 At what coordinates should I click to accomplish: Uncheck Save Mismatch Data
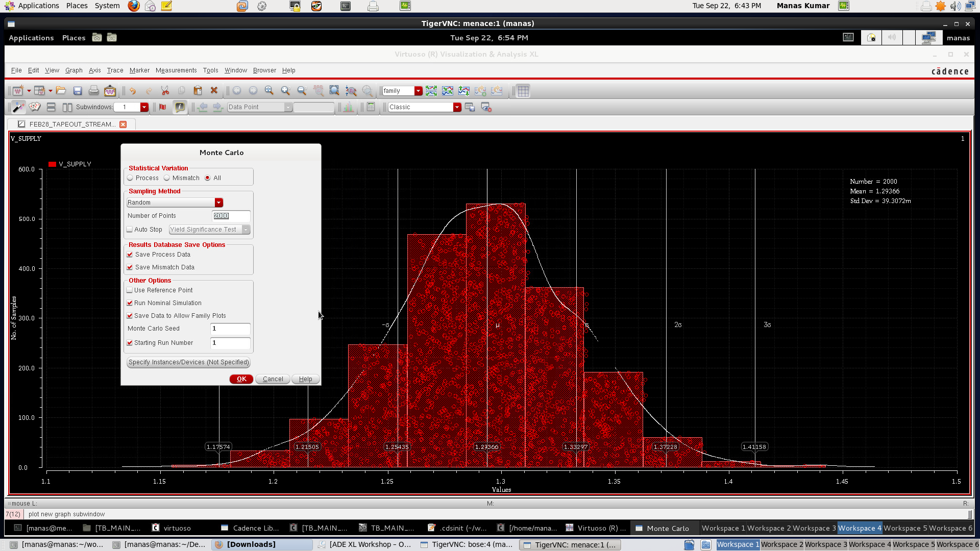click(x=130, y=267)
